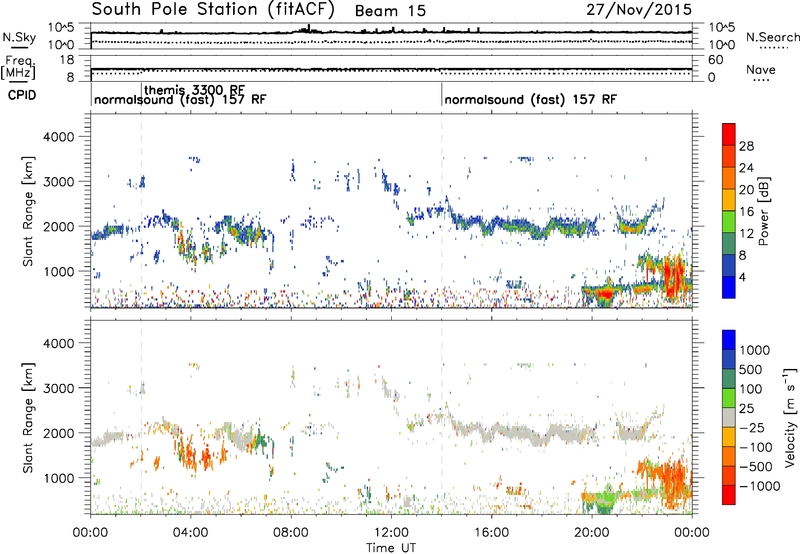Click the dashed 02:00 marker line in velocity panel
This screenshot has width=800, height=554.
coord(142,416)
